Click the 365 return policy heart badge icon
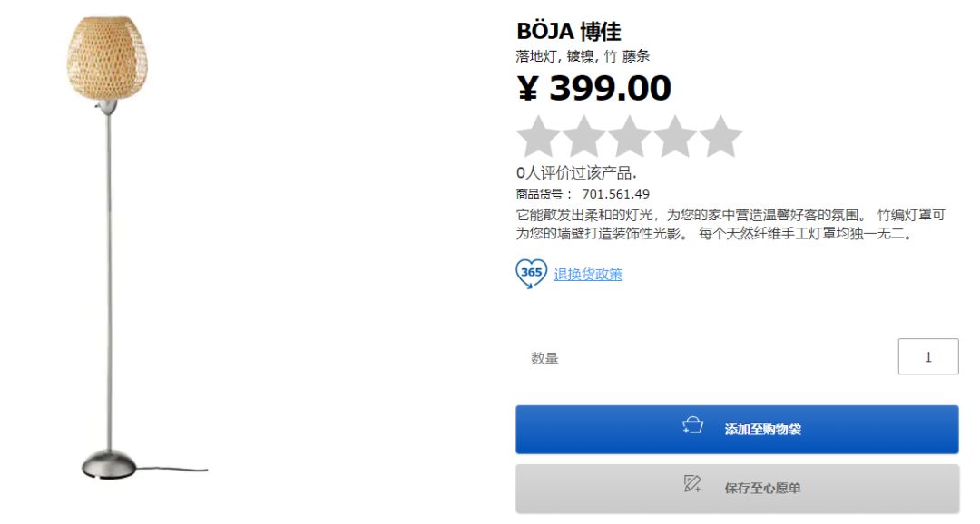The height and width of the screenshot is (524, 980). pyautogui.click(x=531, y=273)
